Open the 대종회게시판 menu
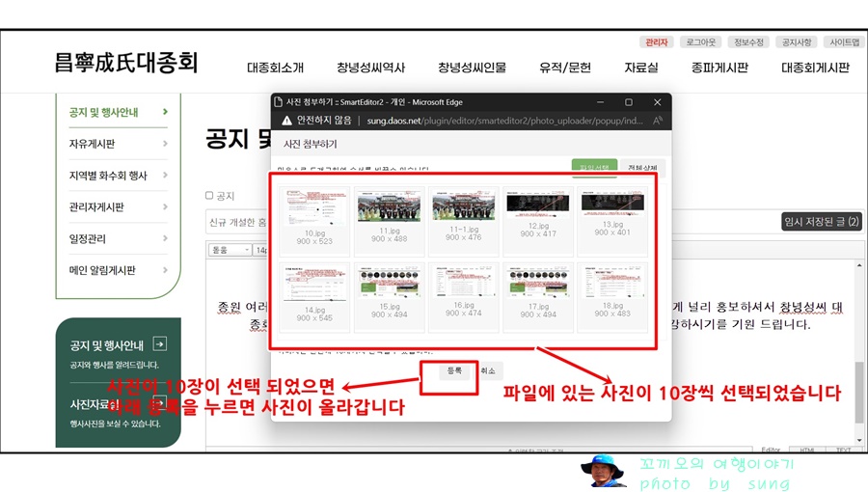The height and width of the screenshot is (492, 868). (815, 68)
